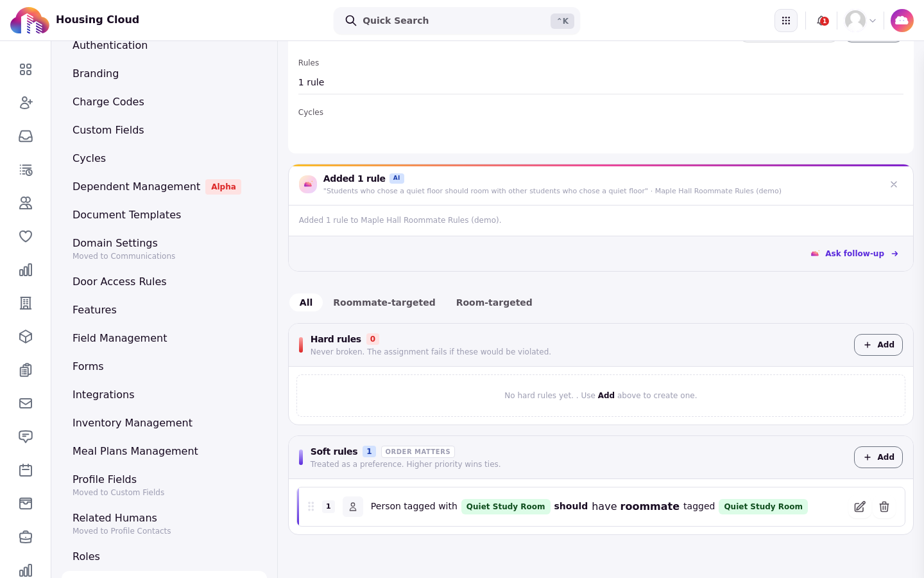Image resolution: width=924 pixels, height=578 pixels.
Task: Open the inbox tray sidebar icon
Action: pyautogui.click(x=26, y=136)
